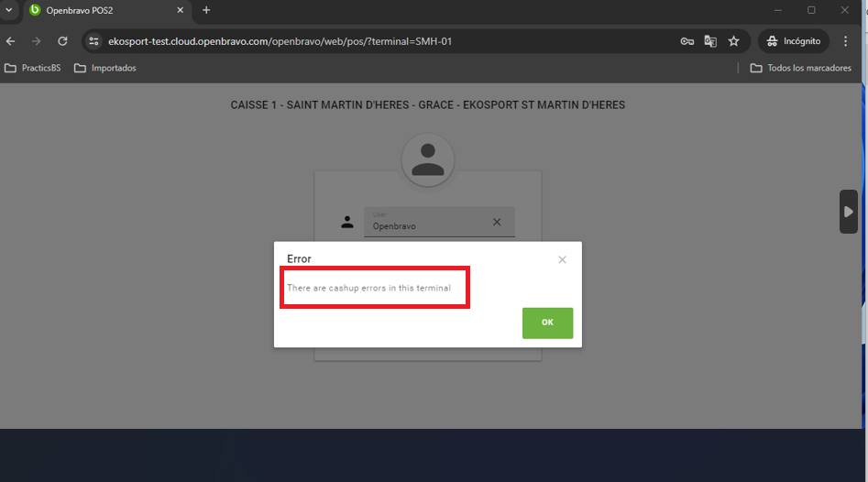Open the tab search dropdown arrow
The height and width of the screenshot is (482, 868).
[9, 10]
